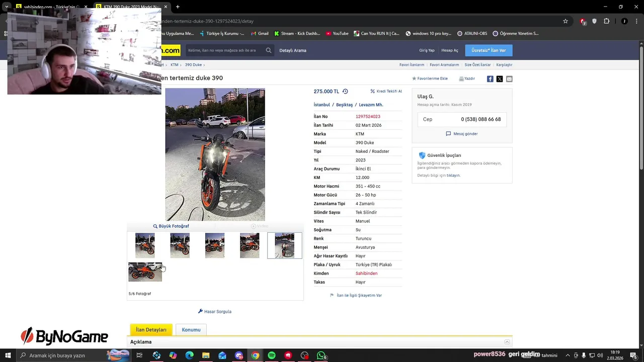This screenshot has height=362, width=644.
Task: Open Favori Aramalarım
Action: point(444,65)
